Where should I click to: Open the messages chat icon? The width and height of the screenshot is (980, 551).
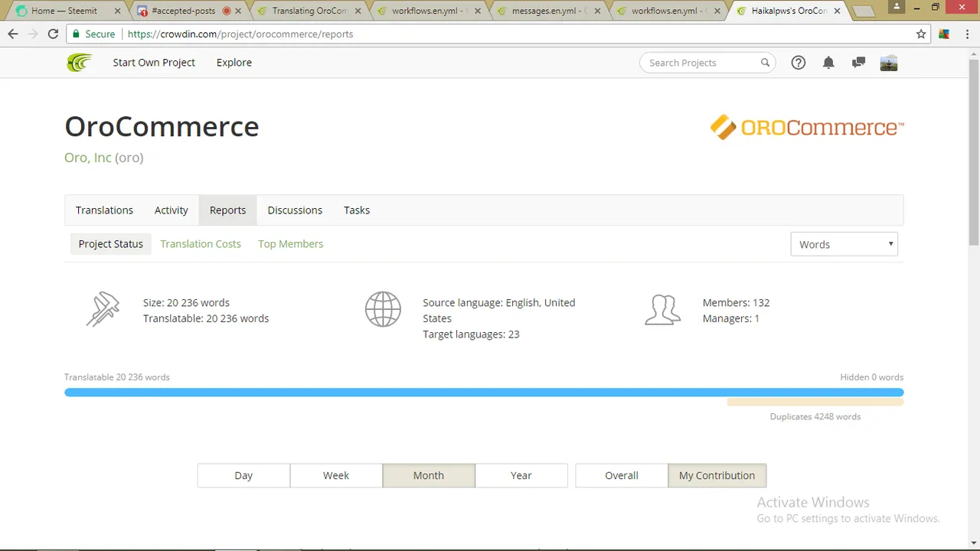pos(858,63)
